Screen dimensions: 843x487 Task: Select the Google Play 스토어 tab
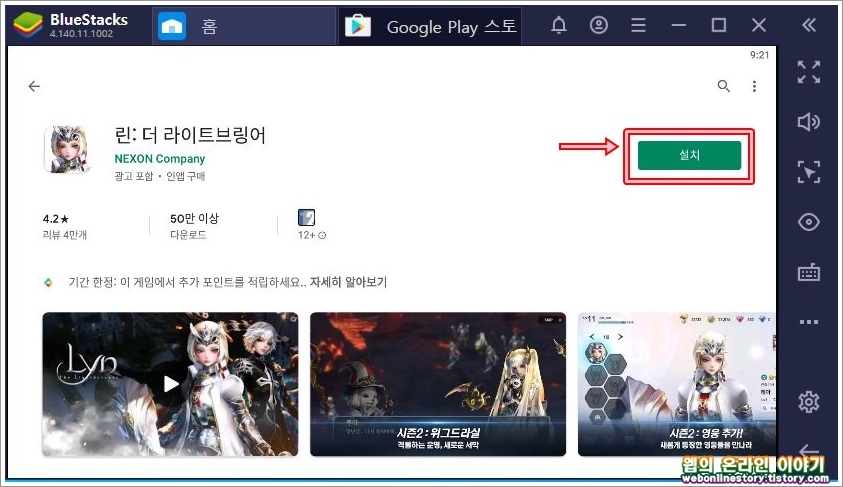(x=430, y=26)
